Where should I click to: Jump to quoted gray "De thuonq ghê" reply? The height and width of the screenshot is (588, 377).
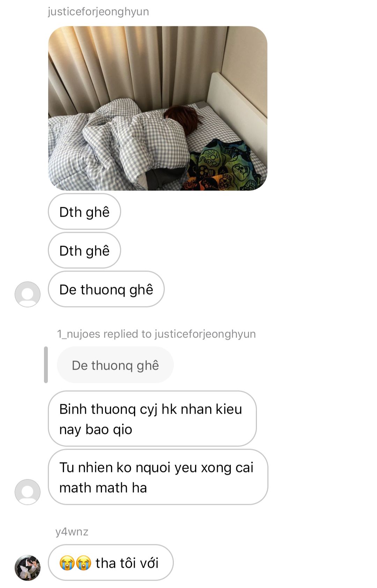click(x=115, y=365)
